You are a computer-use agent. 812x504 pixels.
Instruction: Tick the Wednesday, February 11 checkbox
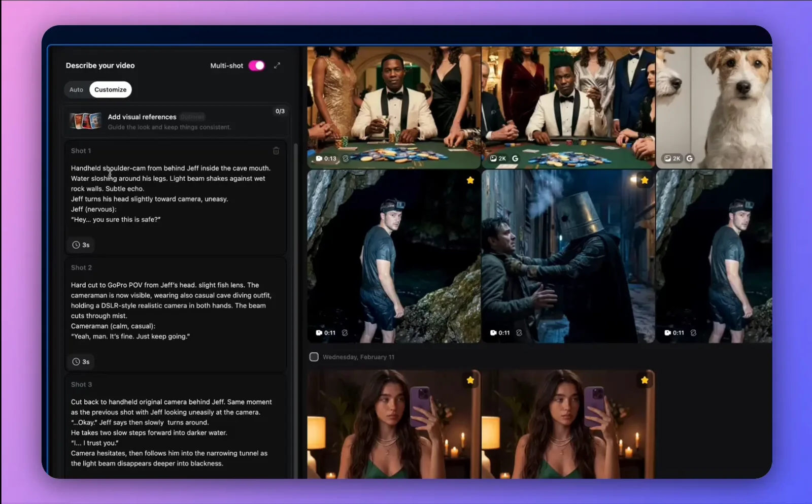[314, 357]
